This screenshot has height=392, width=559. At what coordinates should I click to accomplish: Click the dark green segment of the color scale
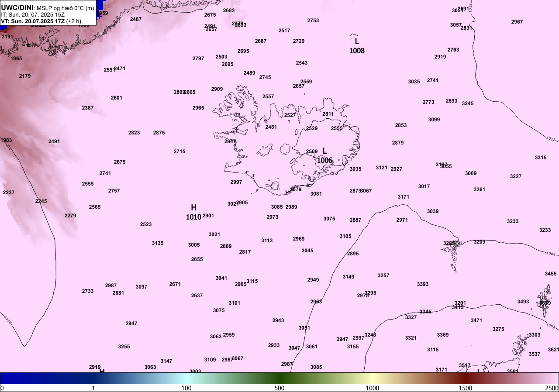(x=279, y=378)
